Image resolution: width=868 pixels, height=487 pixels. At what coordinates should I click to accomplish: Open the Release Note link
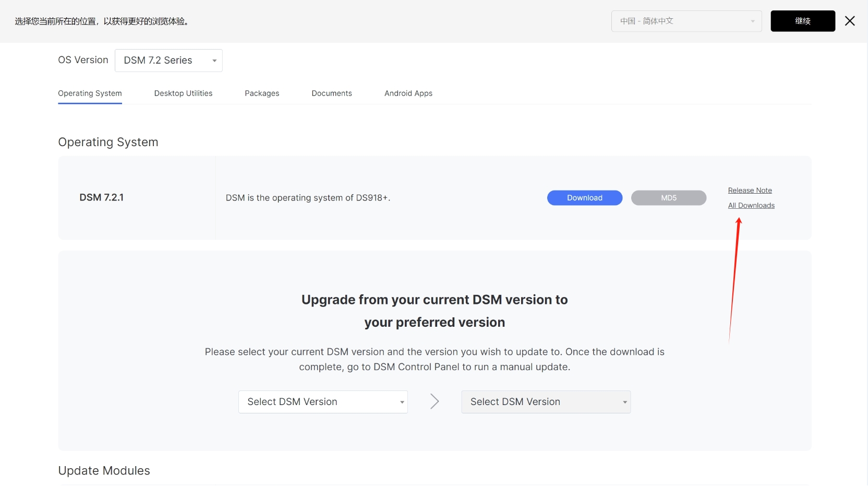point(750,191)
